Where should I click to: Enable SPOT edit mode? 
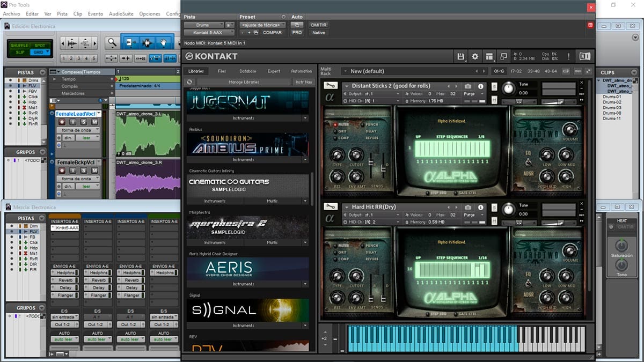point(39,46)
